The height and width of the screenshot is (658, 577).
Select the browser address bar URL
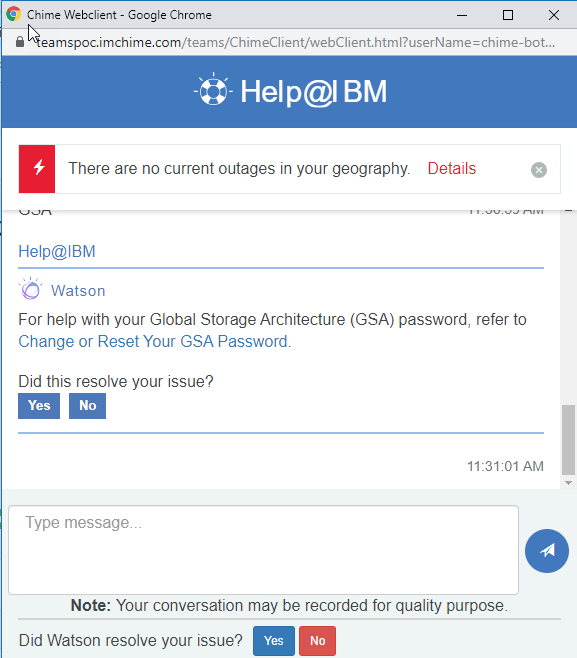click(295, 42)
